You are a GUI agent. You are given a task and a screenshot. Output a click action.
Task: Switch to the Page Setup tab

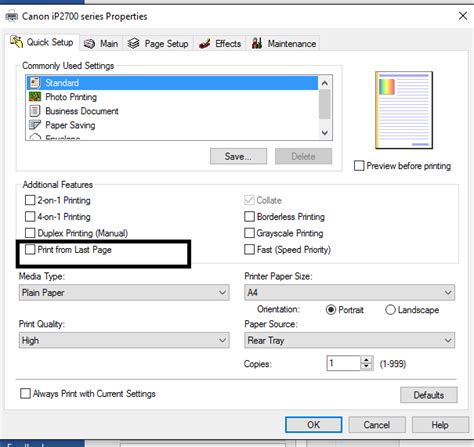(x=158, y=44)
